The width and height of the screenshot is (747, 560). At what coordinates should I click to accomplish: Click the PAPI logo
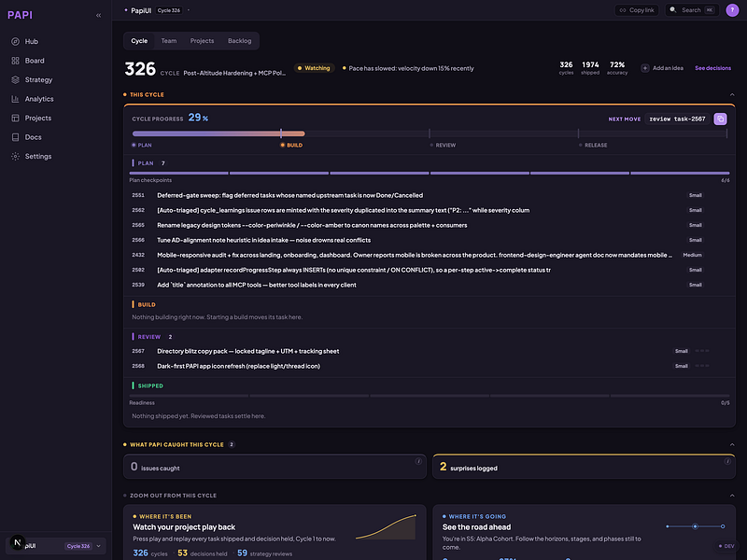[20, 15]
